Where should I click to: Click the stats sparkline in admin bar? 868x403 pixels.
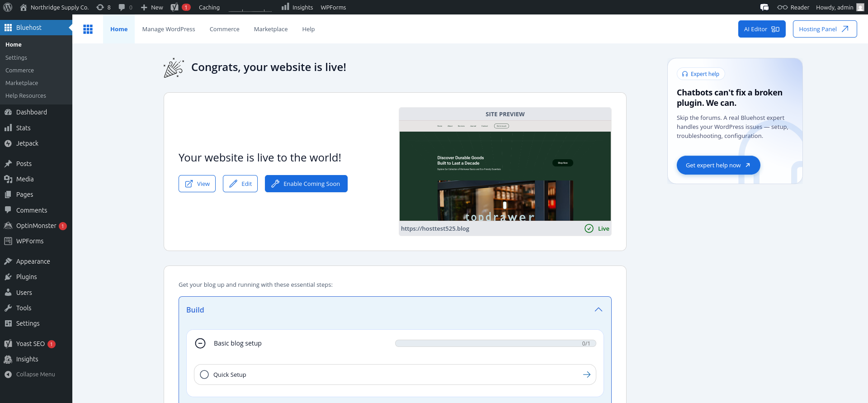click(x=250, y=7)
